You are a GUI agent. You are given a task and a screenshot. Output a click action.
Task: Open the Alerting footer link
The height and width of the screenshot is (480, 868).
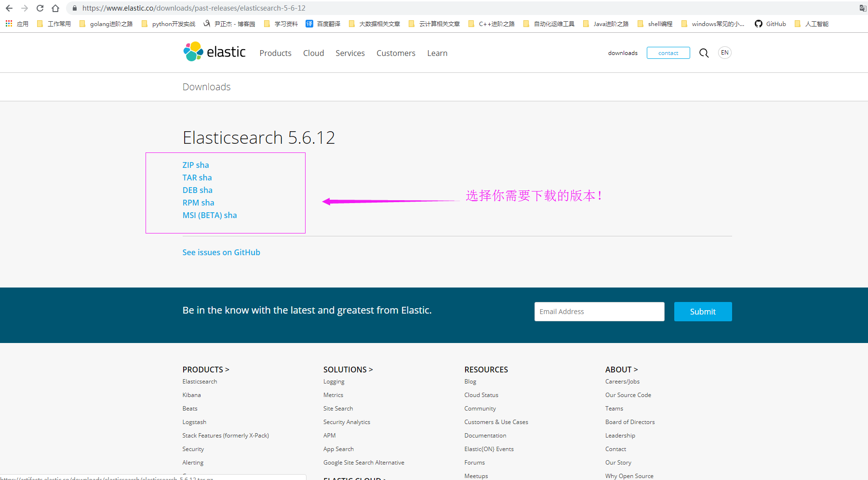click(193, 463)
